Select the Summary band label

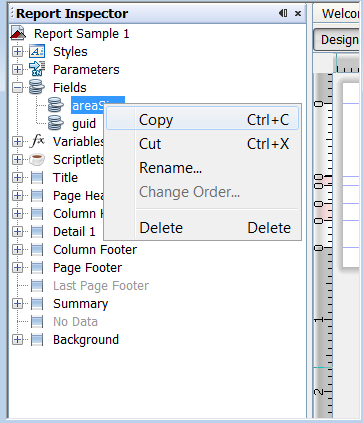click(x=81, y=304)
